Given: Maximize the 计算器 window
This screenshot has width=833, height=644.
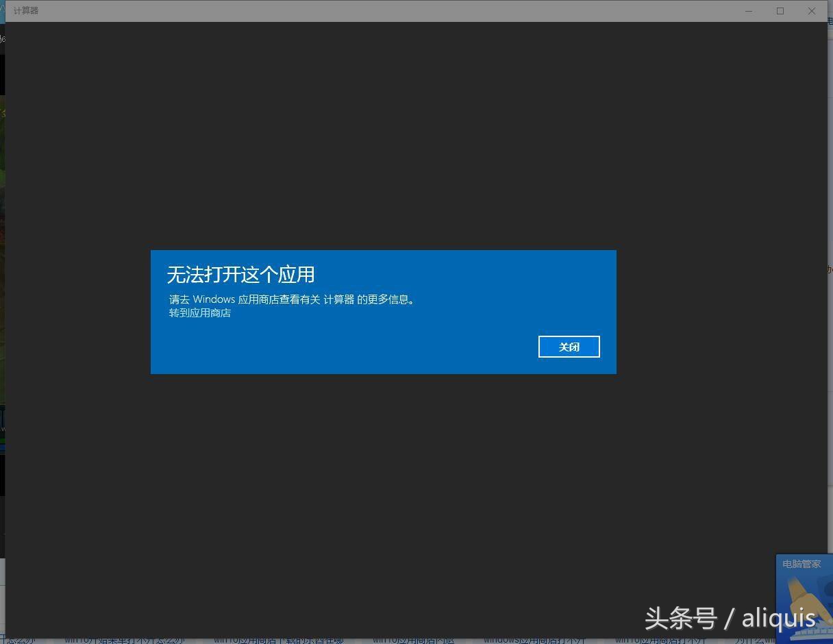Looking at the screenshot, I should (780, 10).
